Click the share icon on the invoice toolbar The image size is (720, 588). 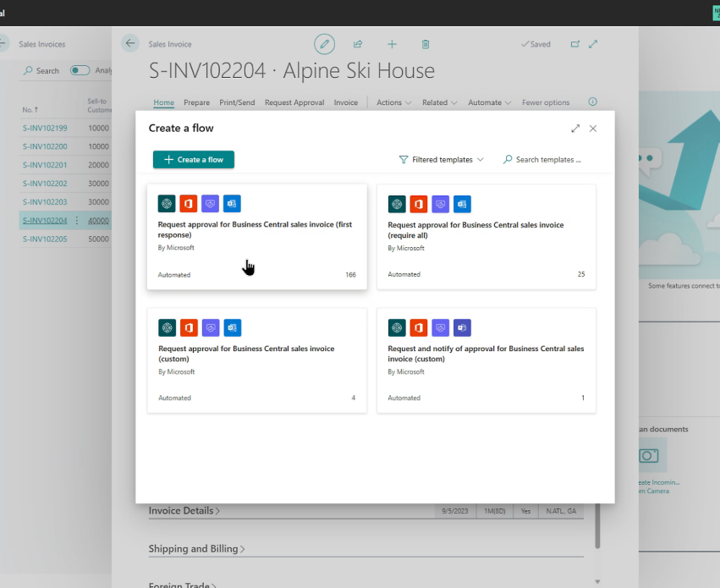[358, 44]
